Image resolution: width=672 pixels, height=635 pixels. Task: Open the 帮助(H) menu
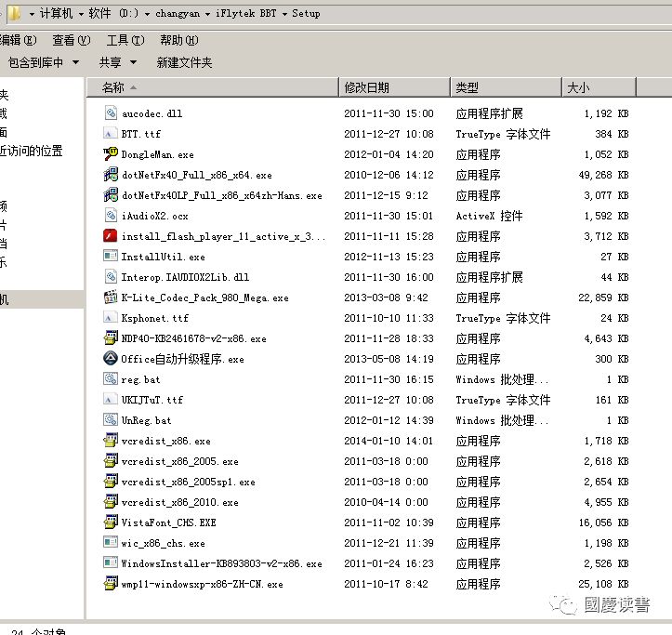click(179, 40)
